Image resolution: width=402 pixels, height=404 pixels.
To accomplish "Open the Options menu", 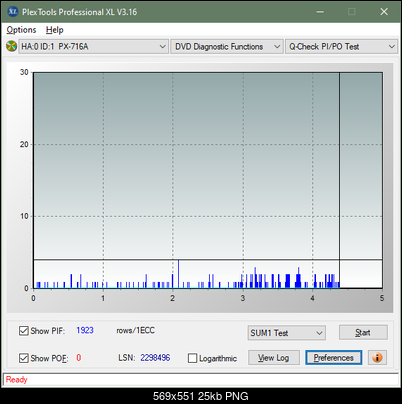I will pos(21,30).
